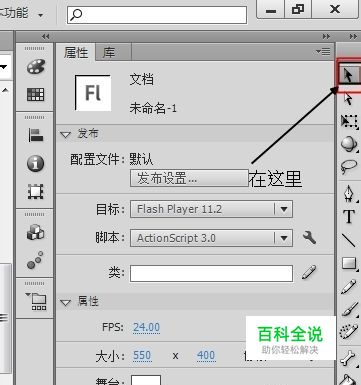
Task: Select the Bone tool
Action: click(x=349, y=358)
